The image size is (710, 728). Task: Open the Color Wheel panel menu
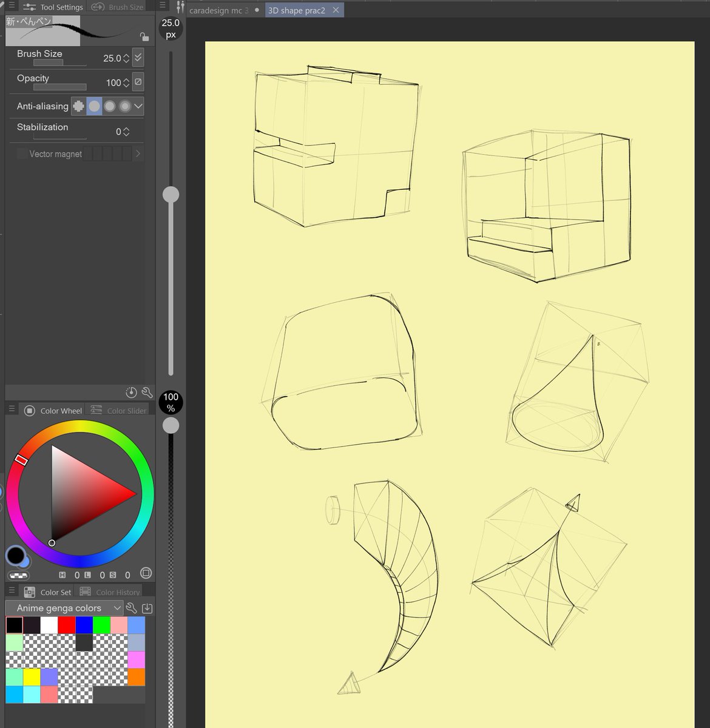click(12, 409)
